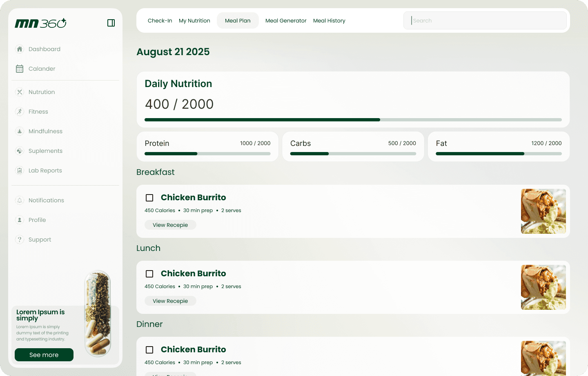Click the Dinner section heading
Image resolution: width=588 pixels, height=376 pixels.
pyautogui.click(x=149, y=324)
